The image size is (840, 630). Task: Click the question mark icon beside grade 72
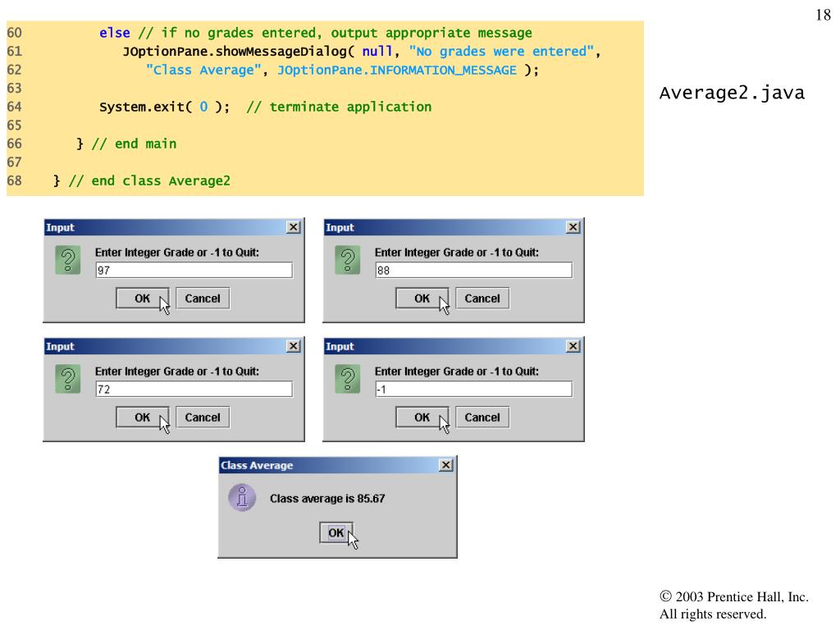[x=68, y=379]
